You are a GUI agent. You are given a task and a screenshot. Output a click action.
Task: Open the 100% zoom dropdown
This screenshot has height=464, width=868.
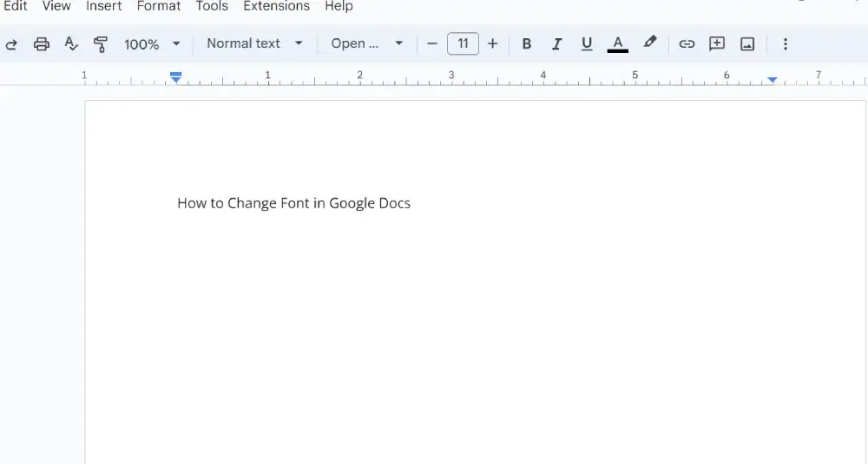coord(152,43)
